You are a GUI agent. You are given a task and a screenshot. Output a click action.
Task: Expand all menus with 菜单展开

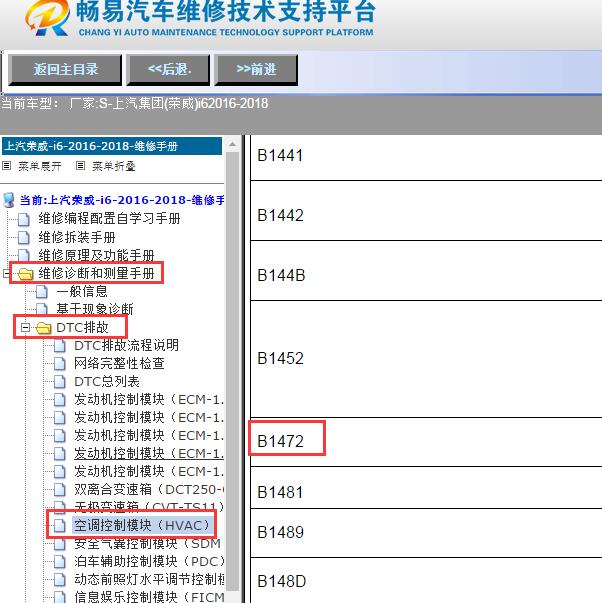(x=40, y=166)
